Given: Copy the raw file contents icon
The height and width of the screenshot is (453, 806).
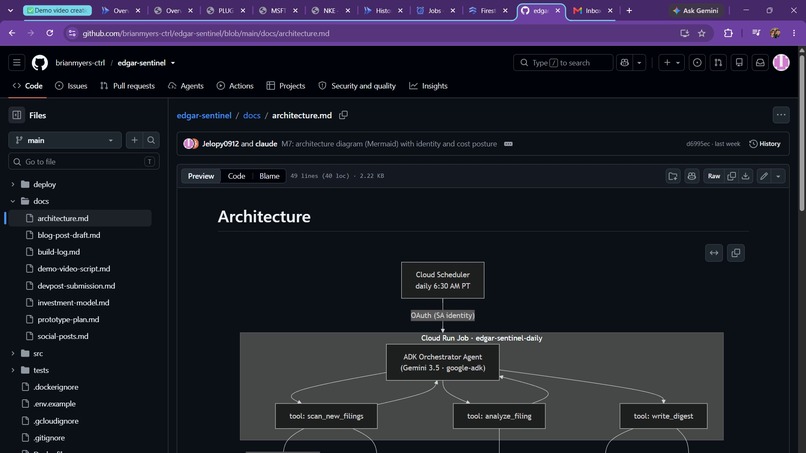Looking at the screenshot, I should point(731,176).
